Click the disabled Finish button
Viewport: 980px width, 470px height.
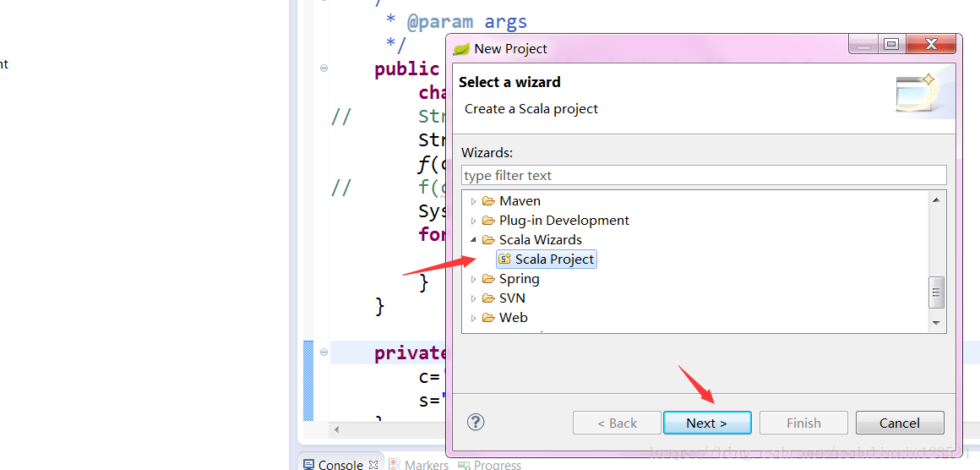point(803,424)
